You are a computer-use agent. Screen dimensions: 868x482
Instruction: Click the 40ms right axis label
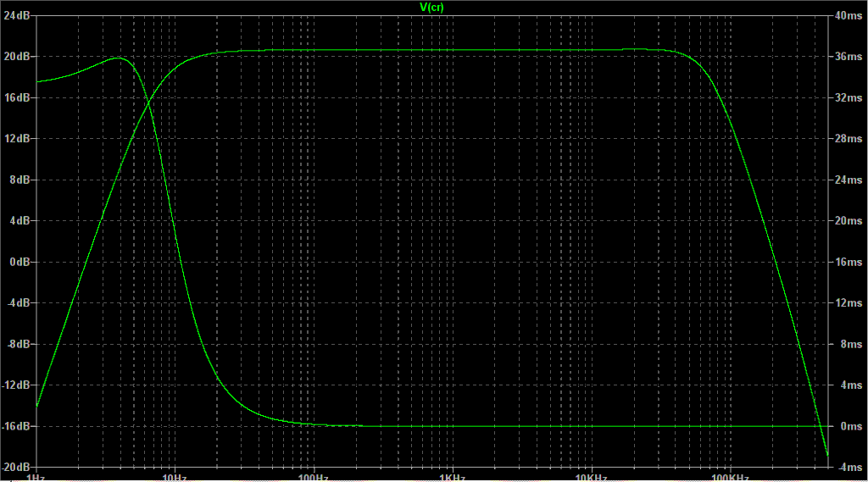click(x=848, y=15)
